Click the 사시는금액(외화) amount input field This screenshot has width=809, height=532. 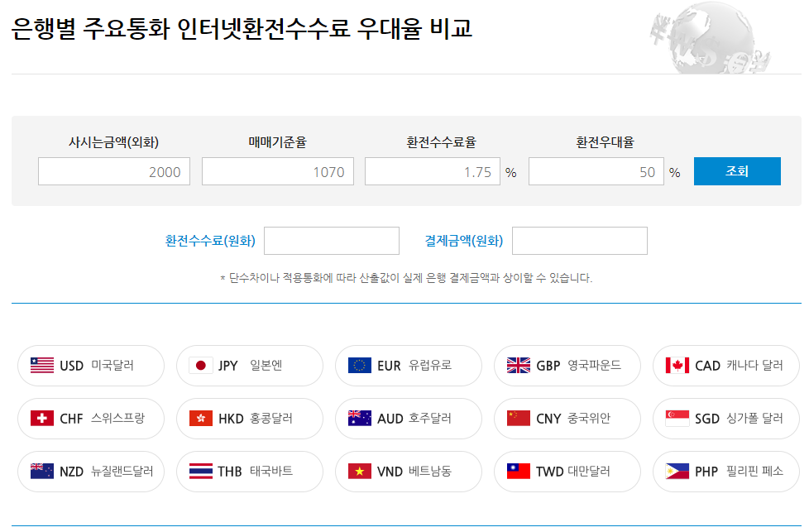tap(113, 171)
